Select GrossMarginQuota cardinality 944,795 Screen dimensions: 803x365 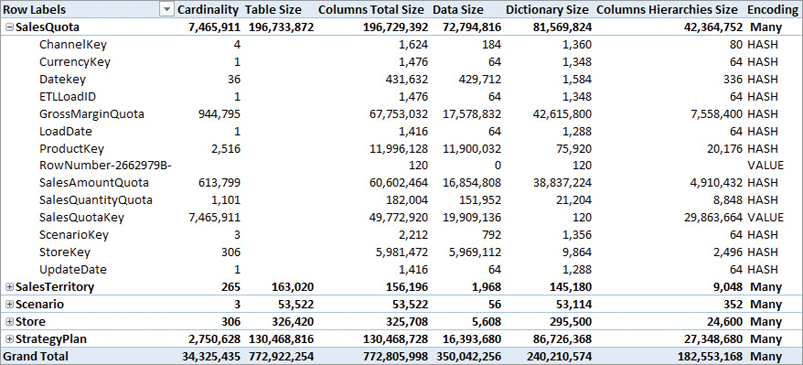point(219,114)
